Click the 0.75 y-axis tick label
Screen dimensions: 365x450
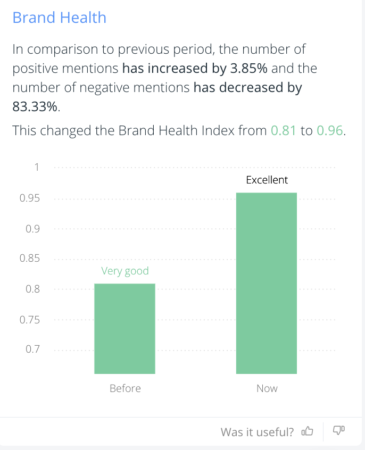[x=30, y=320]
